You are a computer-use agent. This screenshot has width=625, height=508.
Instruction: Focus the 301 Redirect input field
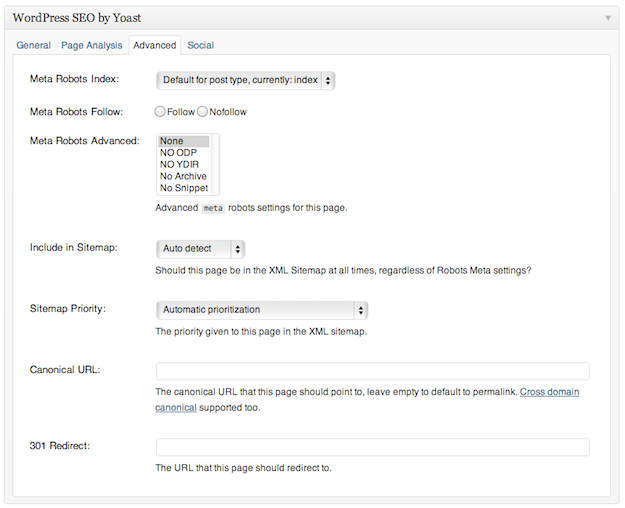[x=373, y=447]
